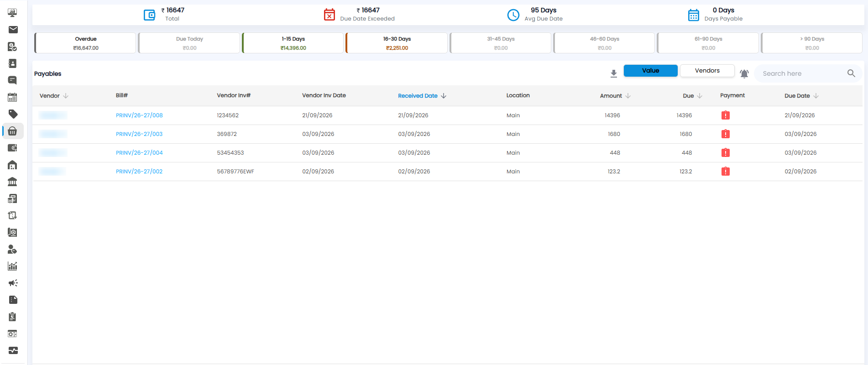Image resolution: width=868 pixels, height=365 pixels.
Task: Sort by Vendor column arrow
Action: point(66,96)
